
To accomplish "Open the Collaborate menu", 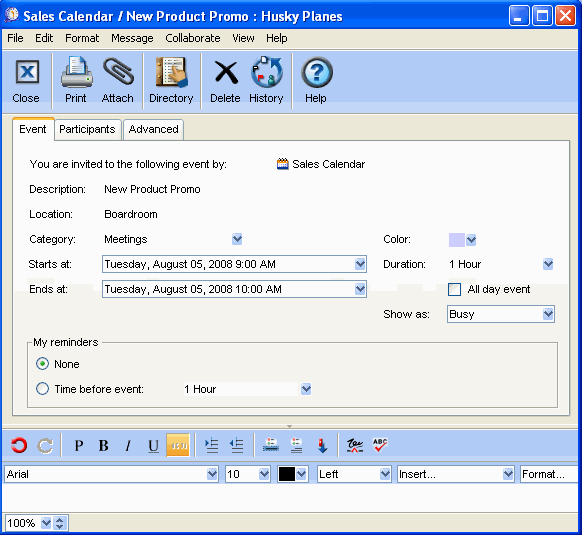I will [x=193, y=38].
